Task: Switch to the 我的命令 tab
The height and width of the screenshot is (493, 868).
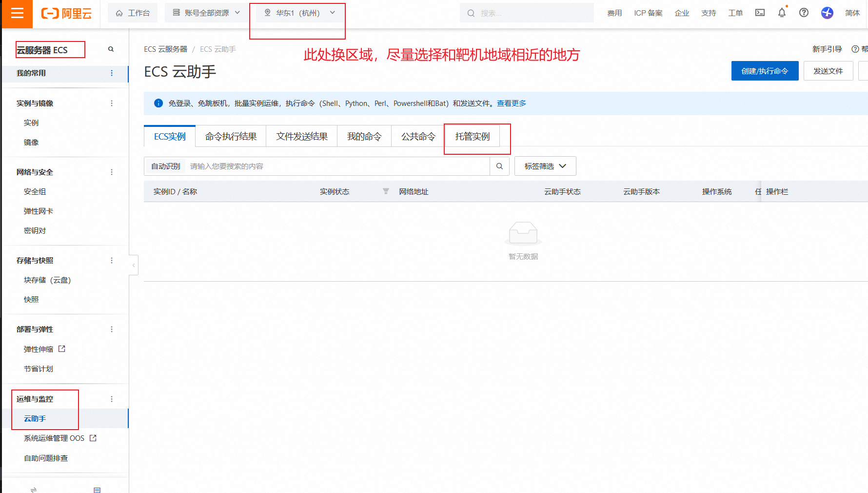Action: (364, 137)
